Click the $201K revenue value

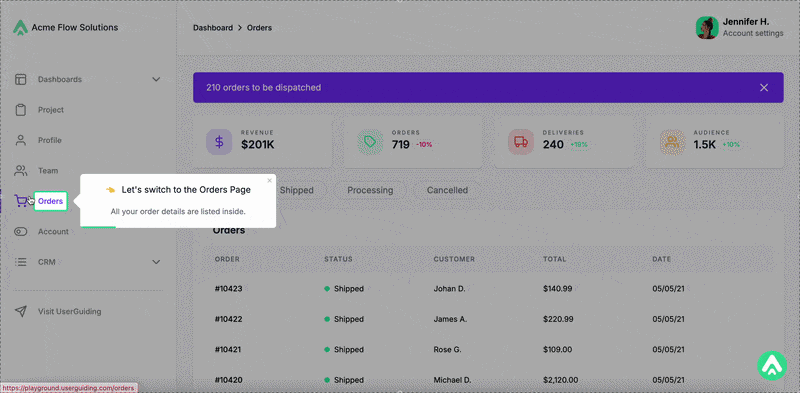pyautogui.click(x=258, y=145)
